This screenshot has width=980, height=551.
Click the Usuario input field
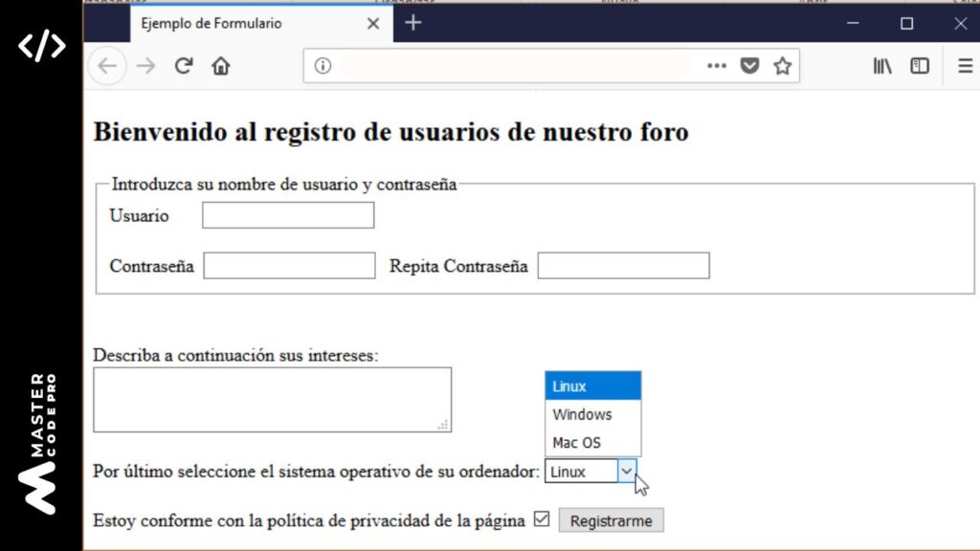287,215
